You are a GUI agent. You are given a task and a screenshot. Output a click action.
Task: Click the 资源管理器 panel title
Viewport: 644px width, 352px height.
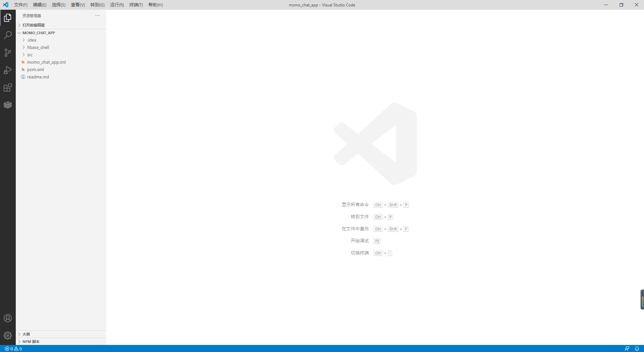click(32, 16)
